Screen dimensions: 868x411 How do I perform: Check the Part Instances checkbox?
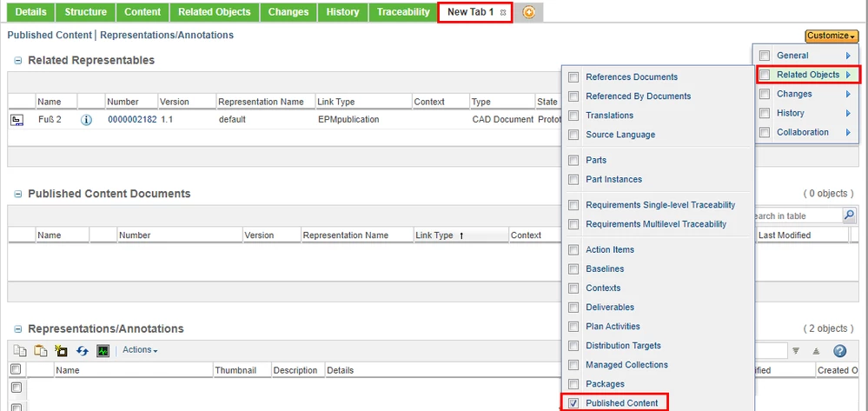click(574, 180)
